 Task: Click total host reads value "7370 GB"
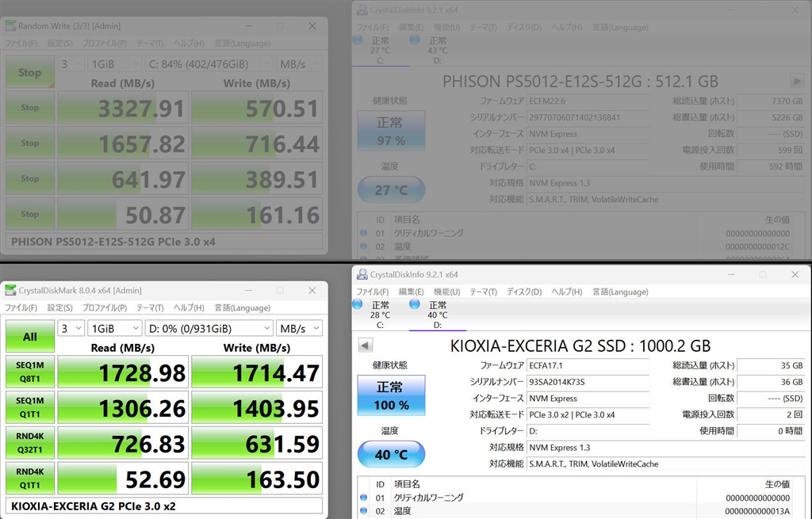pyautogui.click(x=770, y=101)
